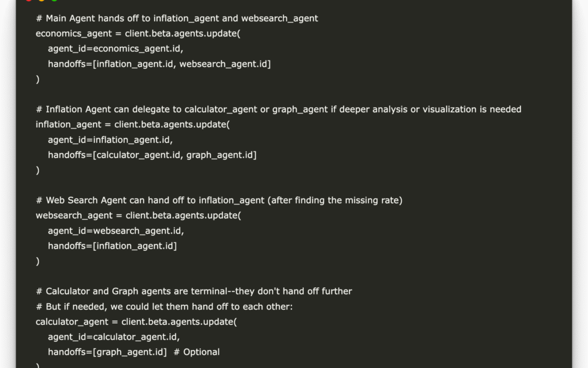
Task: Click calculator_agent.id in the inflation handoffs list
Action: pos(138,155)
